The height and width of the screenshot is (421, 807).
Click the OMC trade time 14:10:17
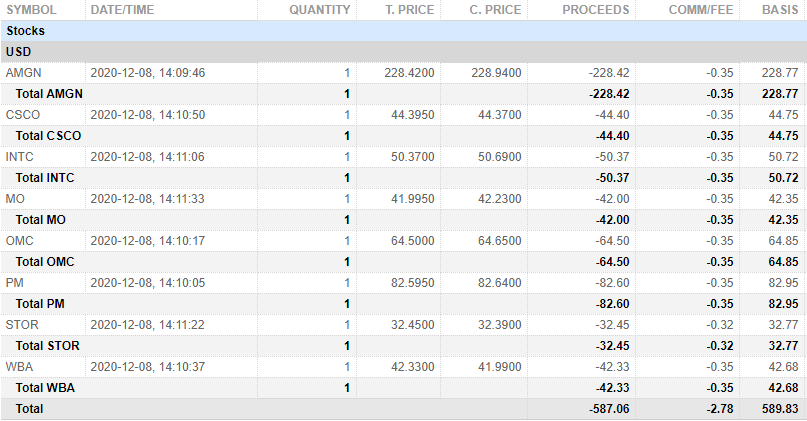point(182,241)
